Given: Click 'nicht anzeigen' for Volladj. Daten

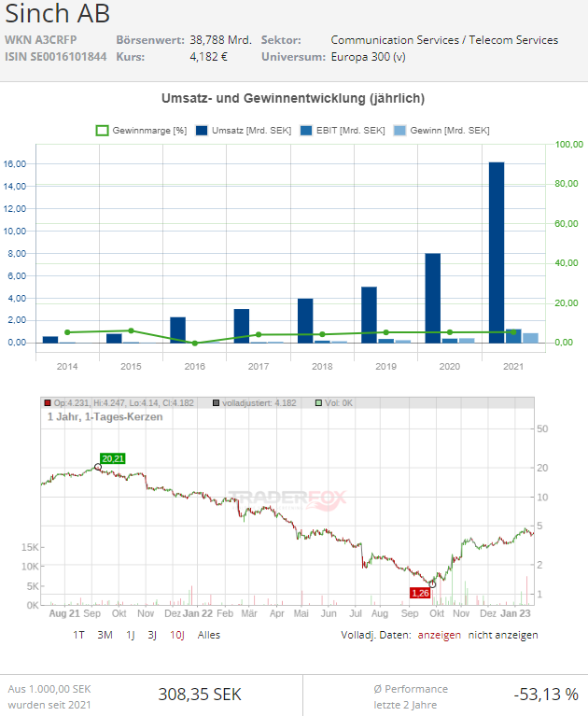Looking at the screenshot, I should 503,635.
